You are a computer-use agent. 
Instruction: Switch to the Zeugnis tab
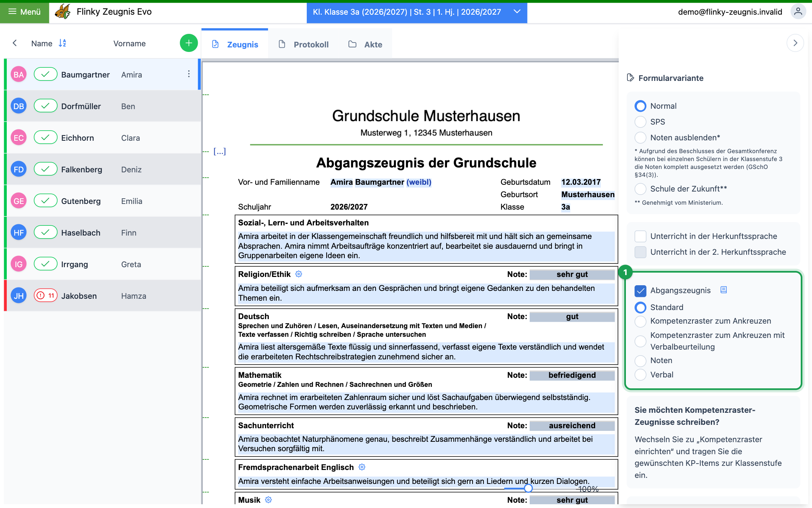point(235,44)
